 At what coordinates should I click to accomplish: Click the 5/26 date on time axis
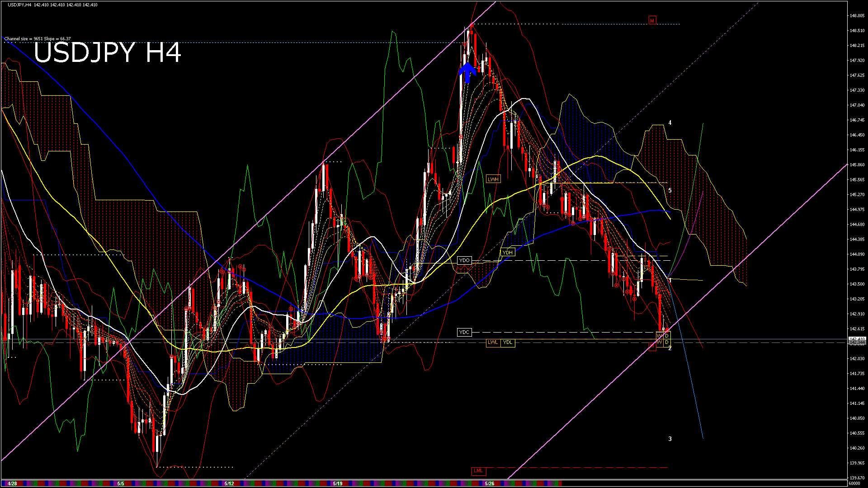tap(489, 483)
